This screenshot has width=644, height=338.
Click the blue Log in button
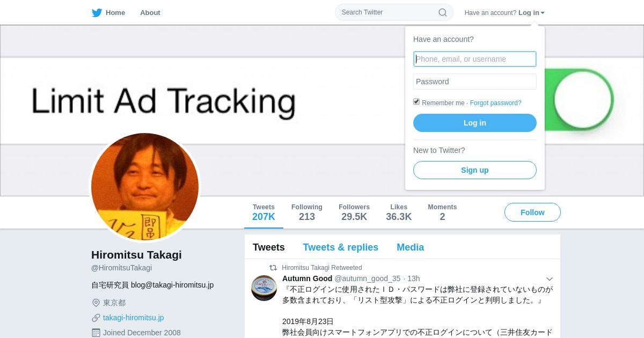click(475, 123)
